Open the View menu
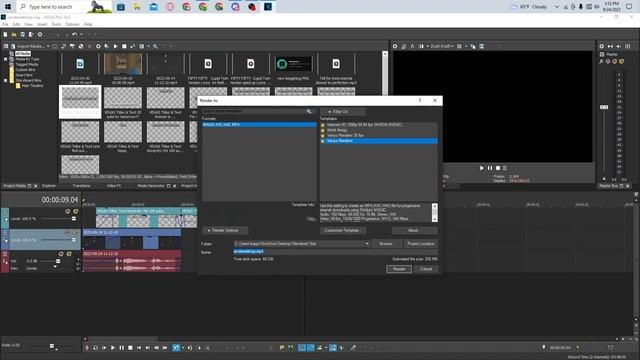This screenshot has width=640, height=360. click(x=28, y=24)
